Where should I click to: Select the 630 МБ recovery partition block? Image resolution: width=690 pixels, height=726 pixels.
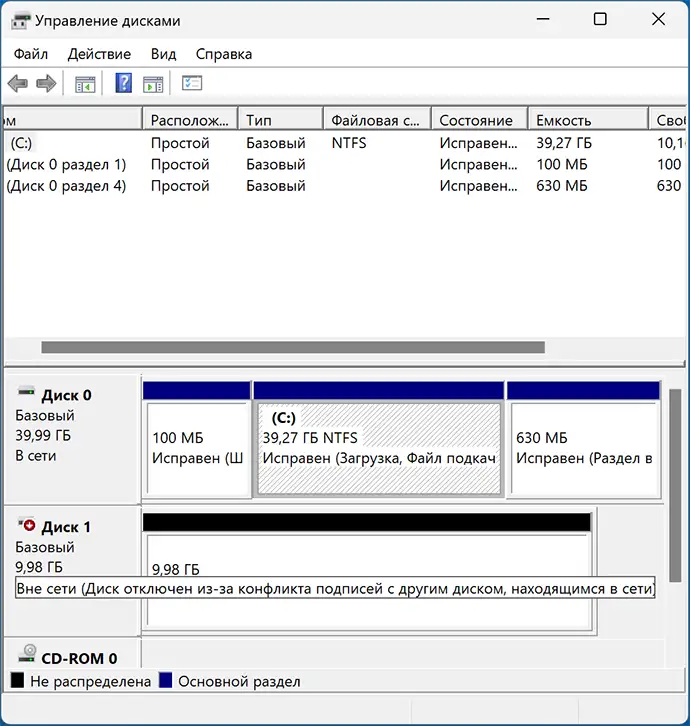click(584, 439)
